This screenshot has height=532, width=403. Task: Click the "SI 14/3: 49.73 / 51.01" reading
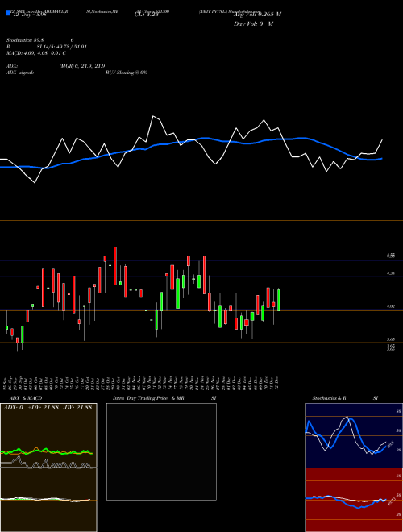62,47
